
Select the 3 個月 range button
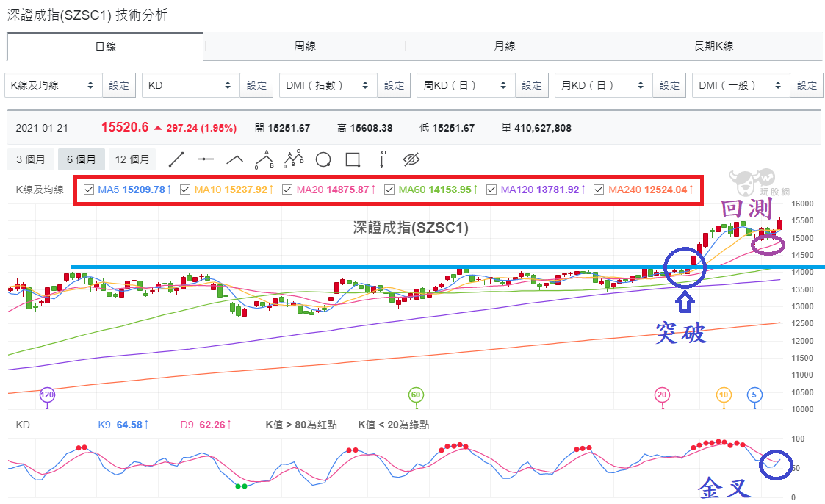pyautogui.click(x=31, y=159)
